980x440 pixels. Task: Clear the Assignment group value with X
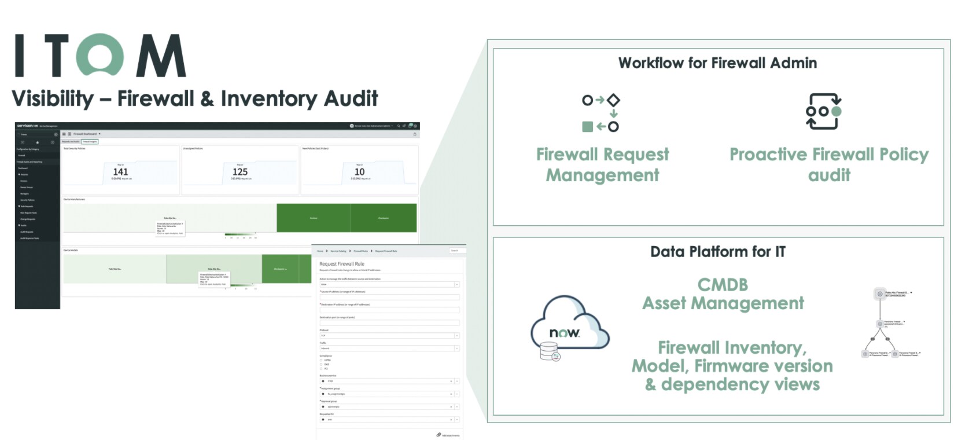451,394
